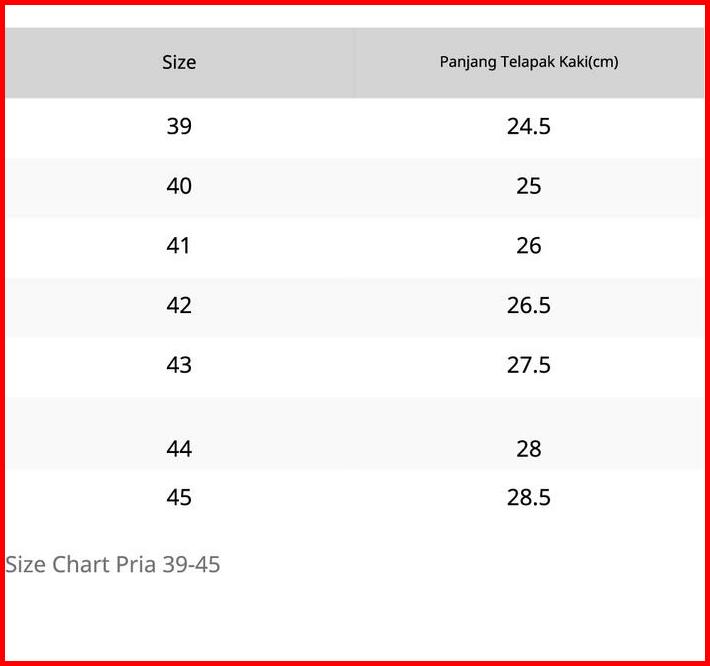Click the 27.5 foot length value
Screen dimensions: 710x666
point(528,365)
